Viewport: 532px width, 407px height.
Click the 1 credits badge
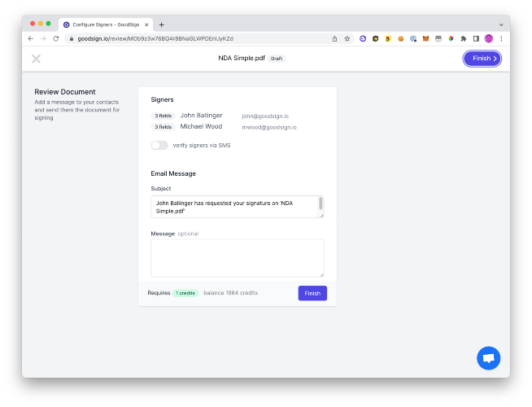[185, 293]
